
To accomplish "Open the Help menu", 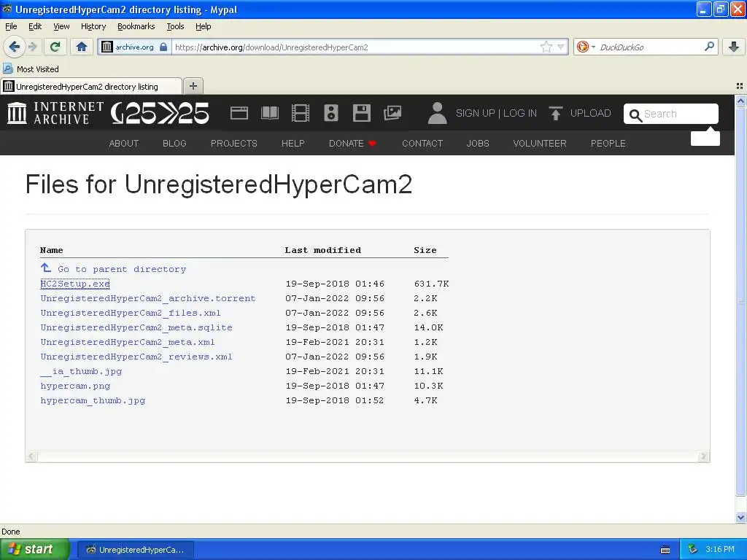I will click(204, 26).
